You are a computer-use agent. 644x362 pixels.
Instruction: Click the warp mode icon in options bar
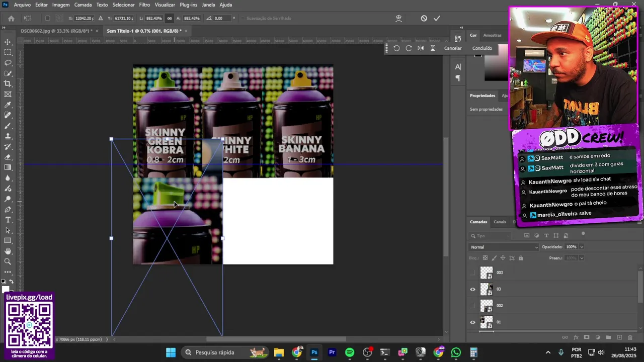click(398, 19)
